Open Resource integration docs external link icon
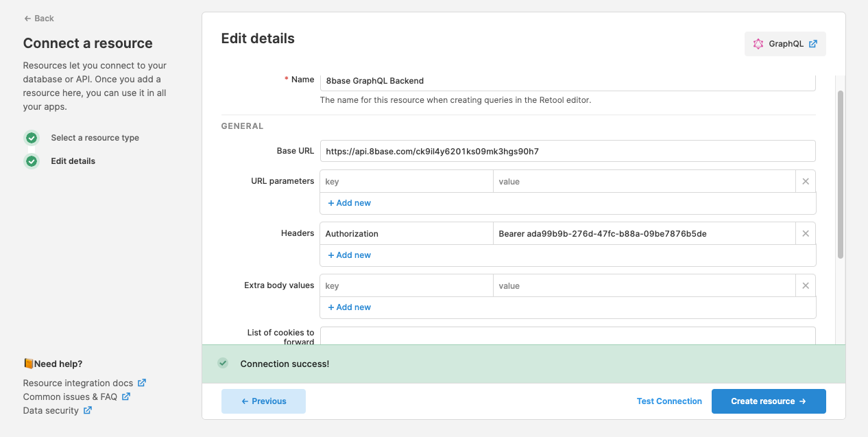This screenshot has height=437, width=868. [x=142, y=383]
